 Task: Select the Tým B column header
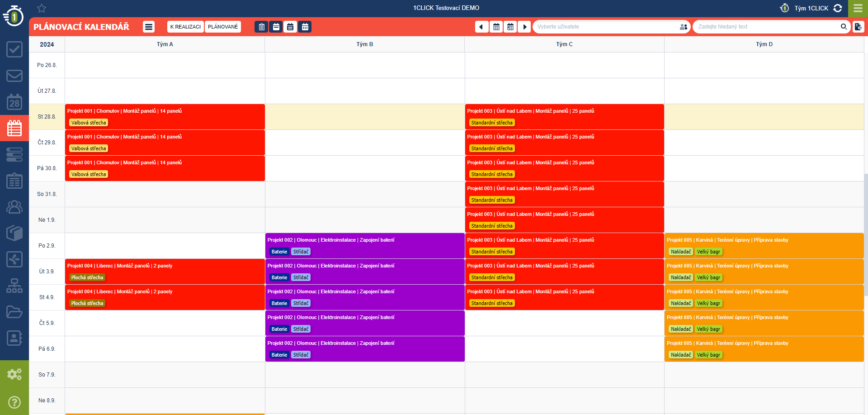[x=365, y=44]
